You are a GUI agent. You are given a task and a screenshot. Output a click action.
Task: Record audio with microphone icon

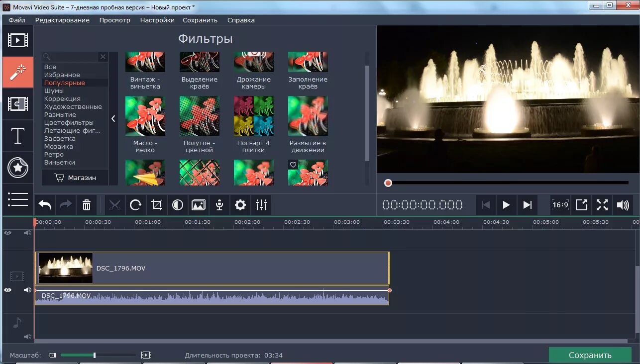click(x=219, y=205)
